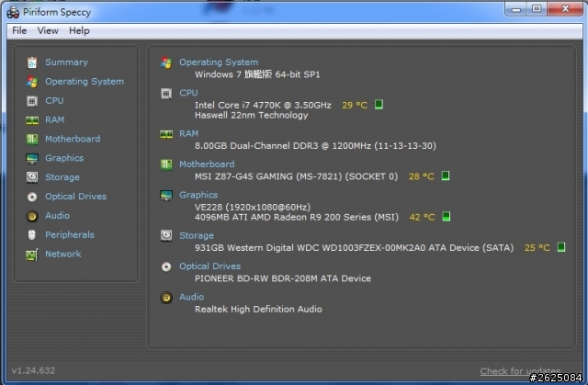Click text 8.00GB Dual-Channel DDR3 line
588x385 pixels.
click(315, 146)
